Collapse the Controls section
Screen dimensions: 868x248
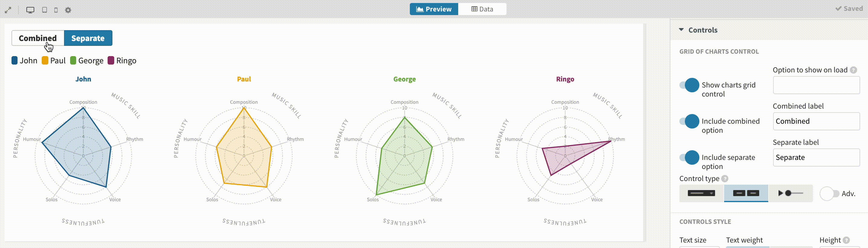tap(681, 30)
